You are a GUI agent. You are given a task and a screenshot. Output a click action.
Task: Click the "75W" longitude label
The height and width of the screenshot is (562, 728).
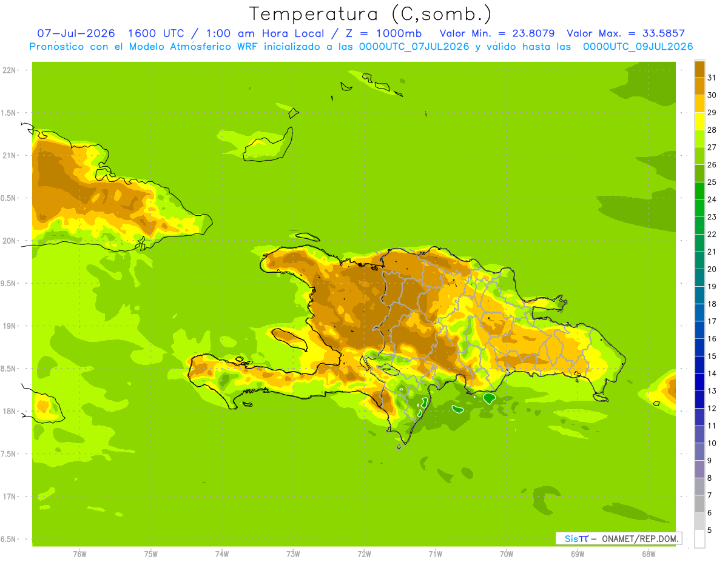pos(151,554)
